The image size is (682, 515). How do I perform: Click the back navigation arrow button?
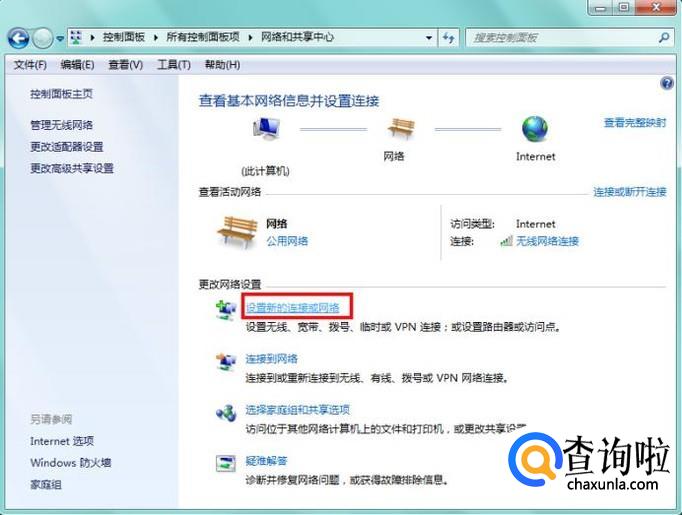pyautogui.click(x=19, y=39)
